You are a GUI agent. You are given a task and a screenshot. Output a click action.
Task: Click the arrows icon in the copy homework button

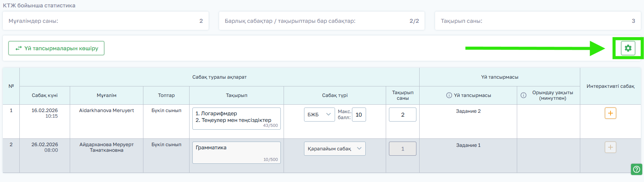pyautogui.click(x=19, y=48)
